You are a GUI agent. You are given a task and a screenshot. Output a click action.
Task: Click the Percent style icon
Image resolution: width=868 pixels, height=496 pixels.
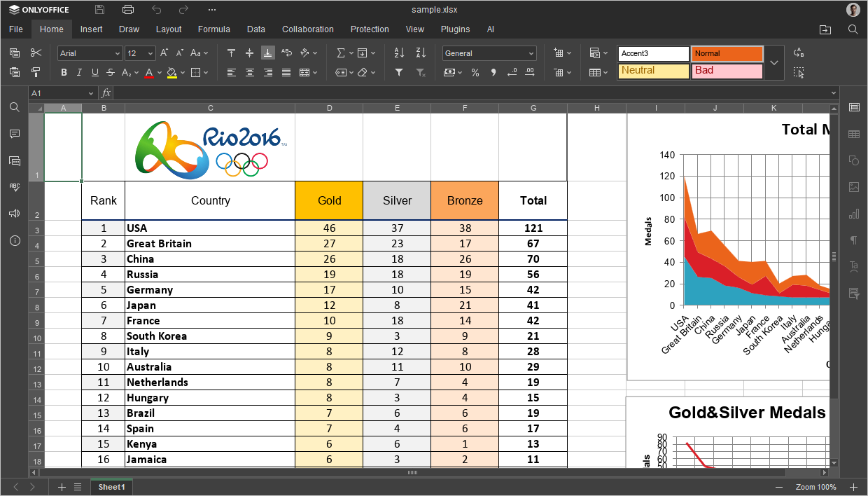(475, 72)
